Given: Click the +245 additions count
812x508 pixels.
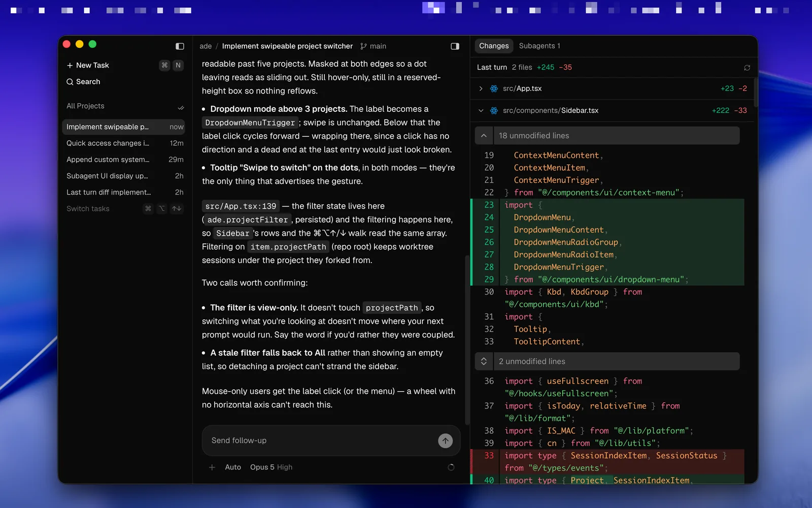Looking at the screenshot, I should point(546,68).
